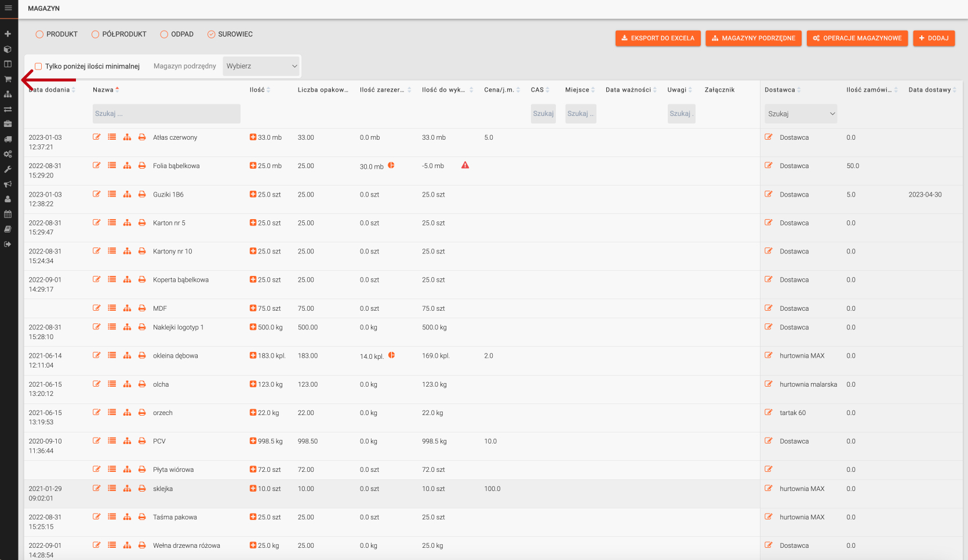Click the hamburger menu icon
The image size is (968, 560).
[x=8, y=8]
